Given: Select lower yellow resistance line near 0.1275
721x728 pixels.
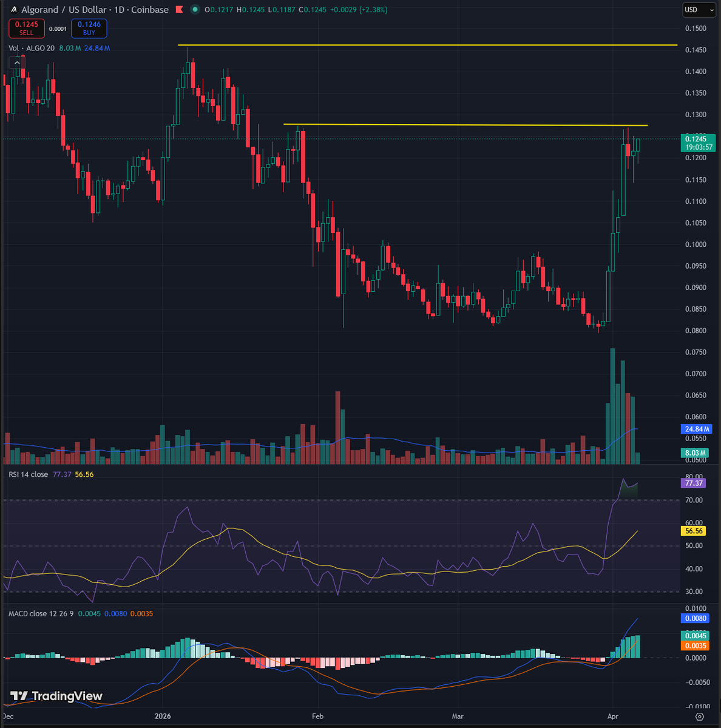Looking at the screenshot, I should (x=465, y=125).
